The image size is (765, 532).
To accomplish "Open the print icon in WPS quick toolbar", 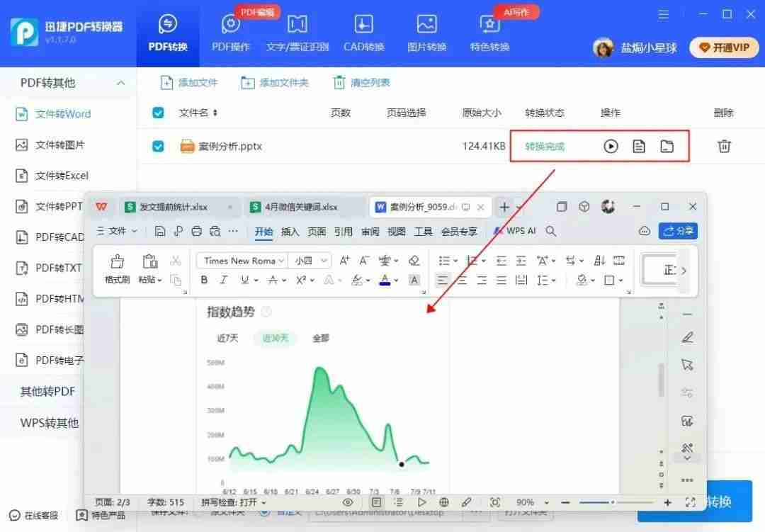I will (198, 231).
